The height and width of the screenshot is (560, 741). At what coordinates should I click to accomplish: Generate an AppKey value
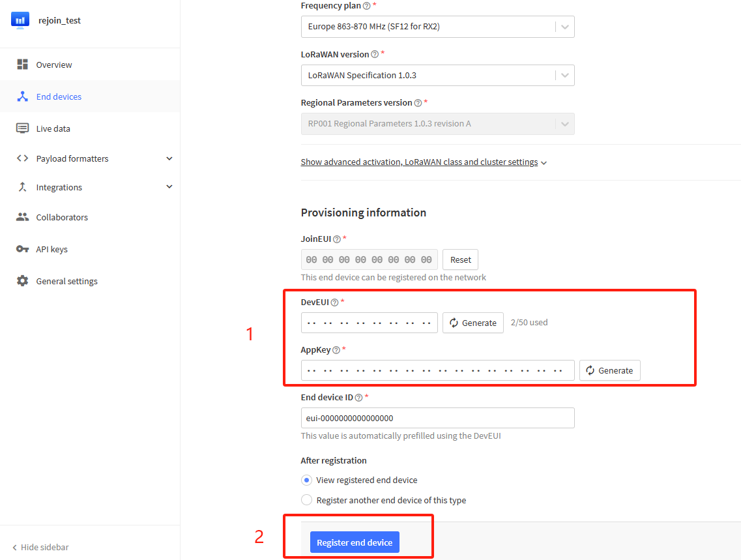[x=609, y=370]
